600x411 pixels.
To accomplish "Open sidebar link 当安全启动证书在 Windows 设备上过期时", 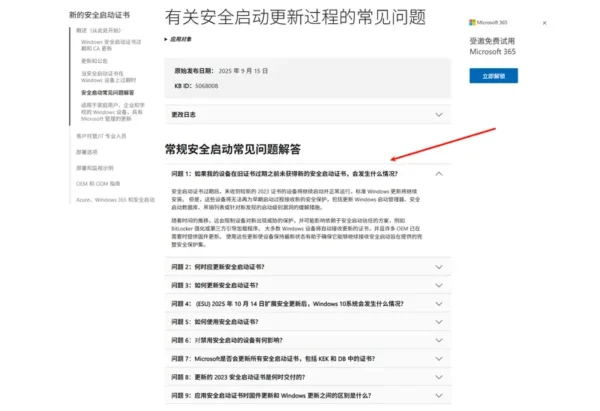I will 108,77.
